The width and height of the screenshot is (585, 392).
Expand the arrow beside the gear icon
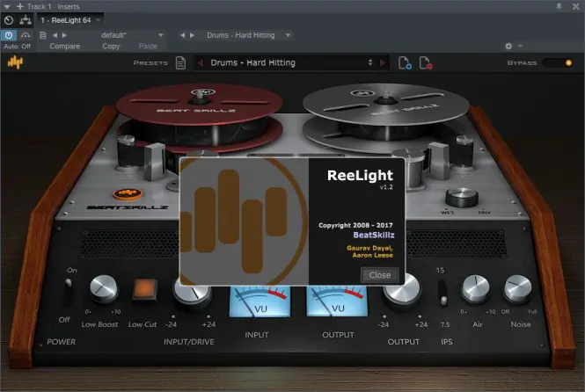click(520, 46)
